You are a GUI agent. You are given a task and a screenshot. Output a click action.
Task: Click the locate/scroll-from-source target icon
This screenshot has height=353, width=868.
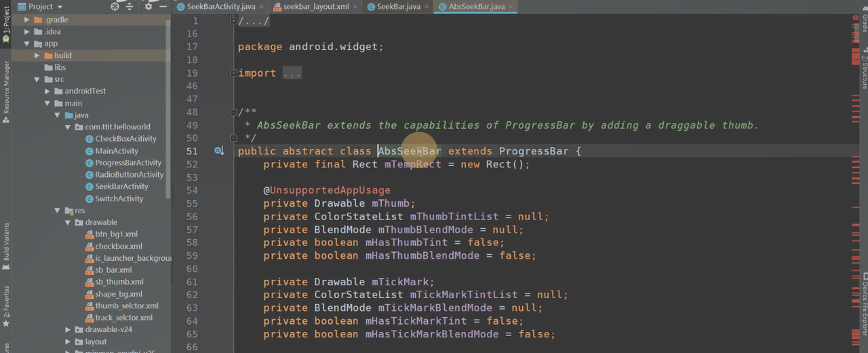point(115,6)
